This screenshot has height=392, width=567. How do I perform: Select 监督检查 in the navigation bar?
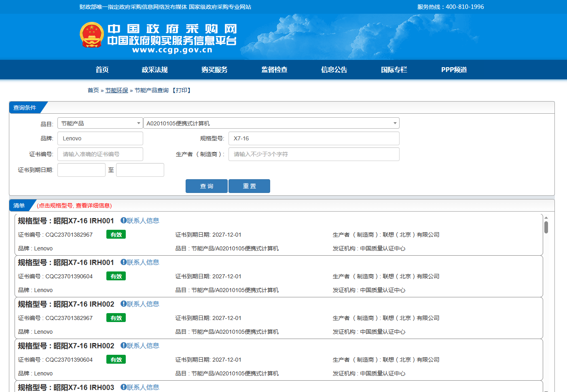click(274, 70)
